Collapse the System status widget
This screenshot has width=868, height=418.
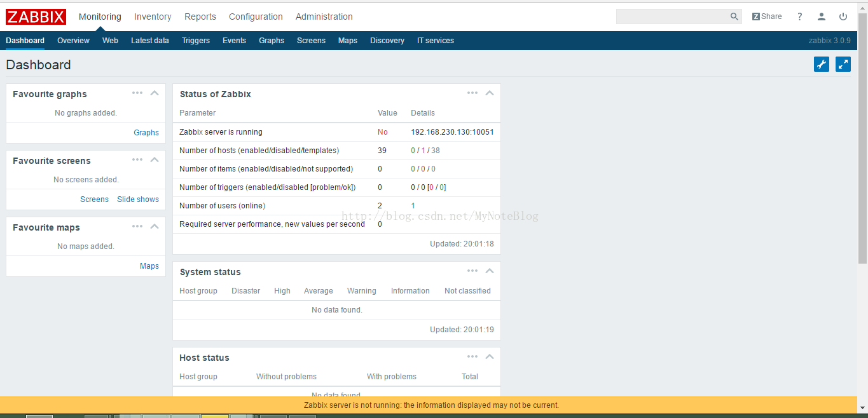point(490,271)
